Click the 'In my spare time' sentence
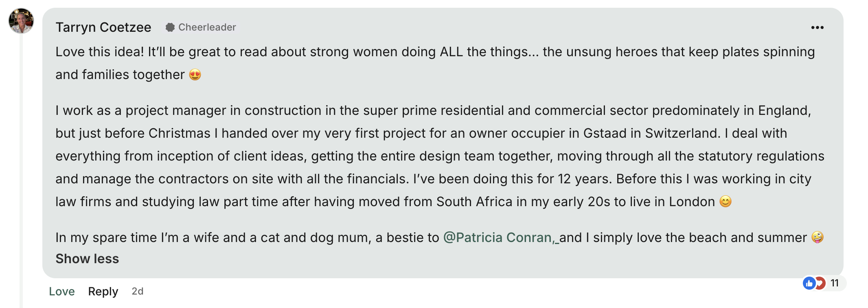This screenshot has height=308, width=868. pos(244,238)
